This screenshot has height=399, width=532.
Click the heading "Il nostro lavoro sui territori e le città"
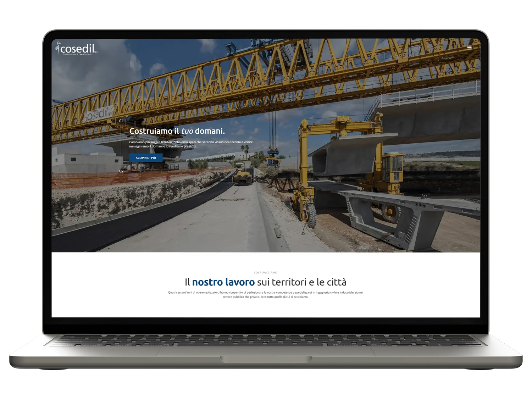tap(266, 282)
